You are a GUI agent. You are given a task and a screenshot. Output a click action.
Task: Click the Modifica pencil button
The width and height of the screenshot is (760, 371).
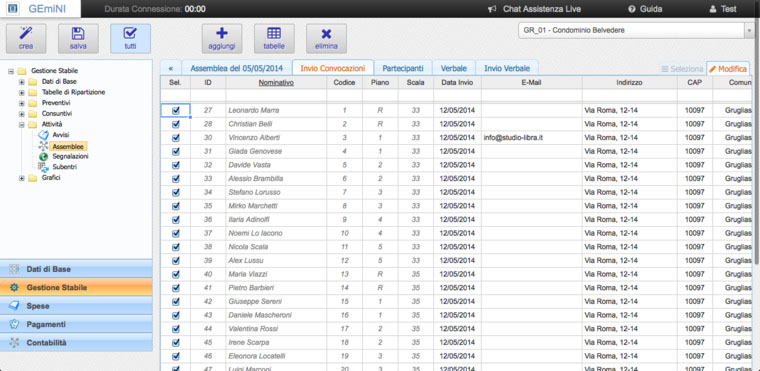(x=728, y=69)
